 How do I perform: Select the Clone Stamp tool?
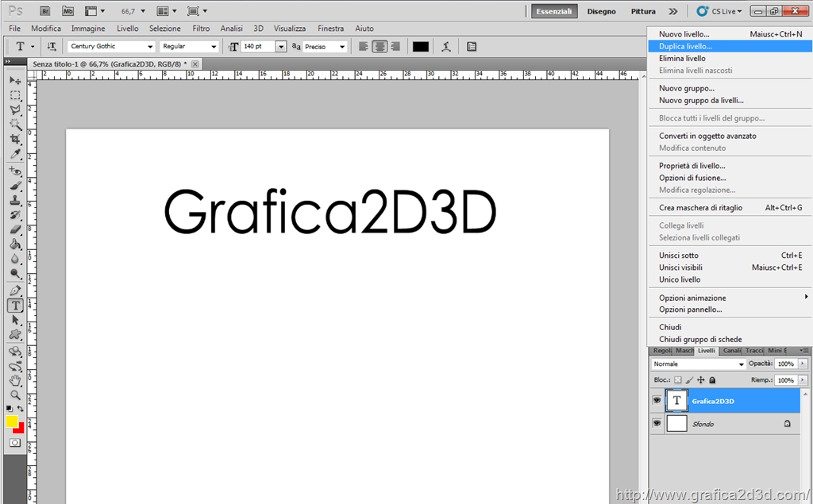(x=15, y=200)
